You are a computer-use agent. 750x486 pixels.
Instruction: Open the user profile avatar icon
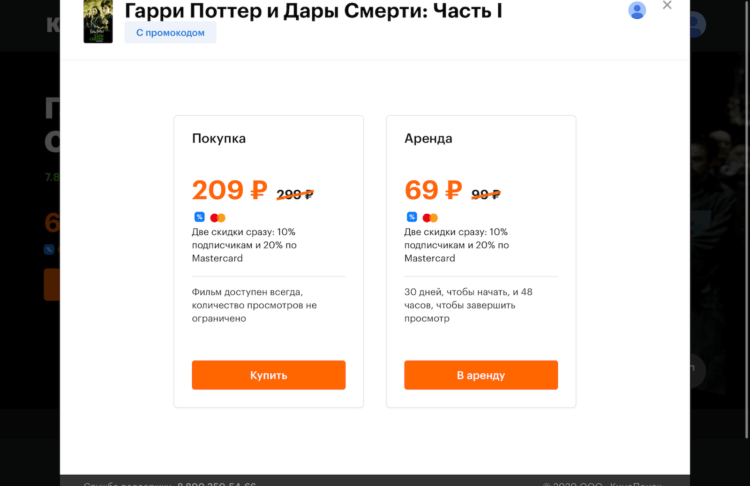(637, 11)
